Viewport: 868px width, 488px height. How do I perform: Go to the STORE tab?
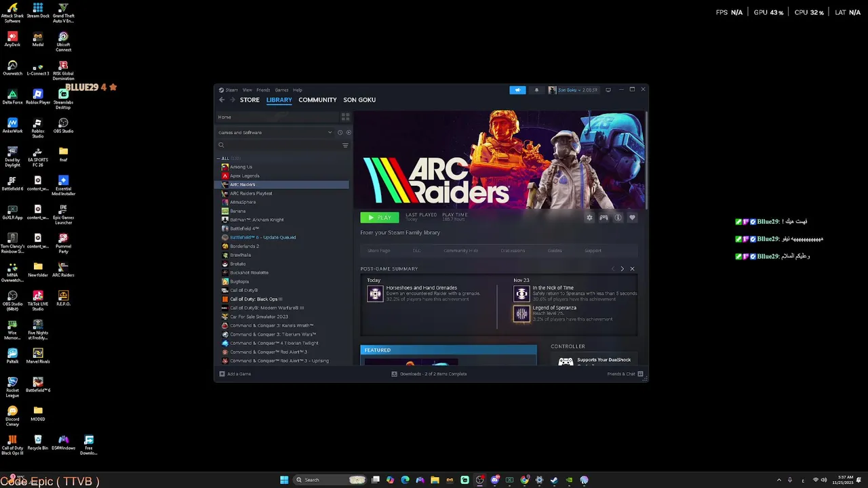pyautogui.click(x=250, y=100)
